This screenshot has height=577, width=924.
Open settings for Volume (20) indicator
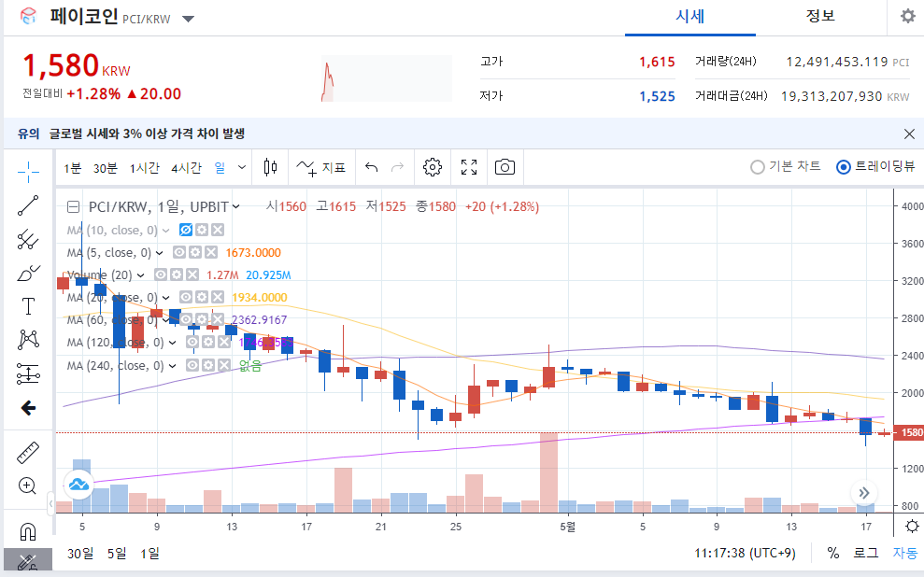pos(177,274)
